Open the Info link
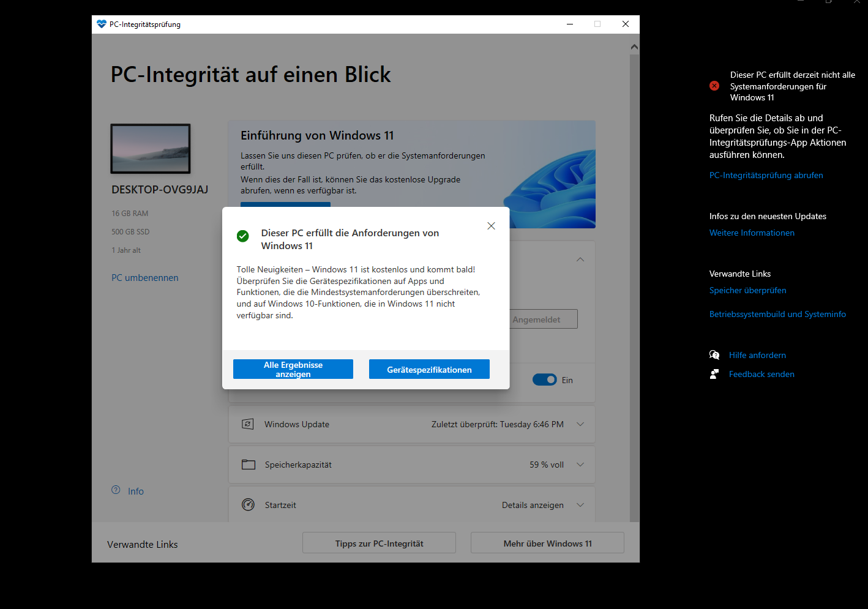The height and width of the screenshot is (609, 868). (136, 491)
